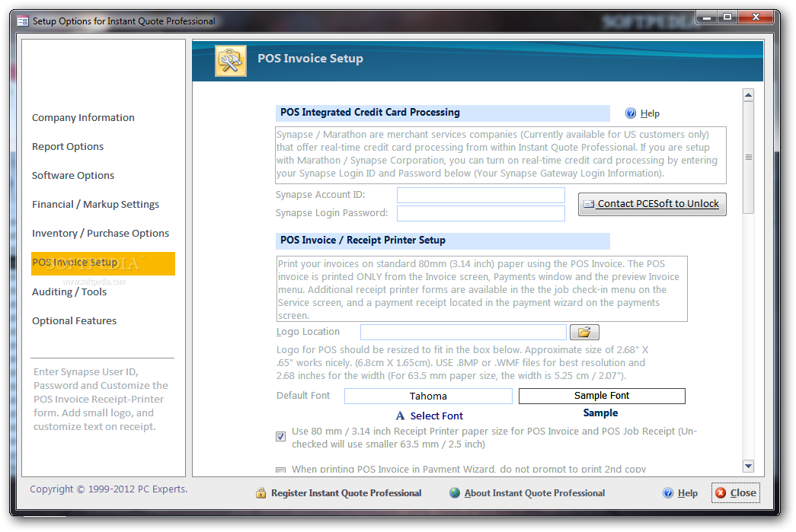Click the letter A font icon
This screenshot has width=796, height=532.
400,416
